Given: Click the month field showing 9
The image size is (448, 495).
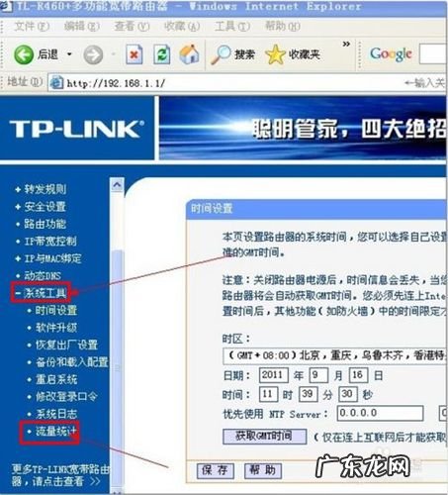Looking at the screenshot, I should click(x=318, y=375).
